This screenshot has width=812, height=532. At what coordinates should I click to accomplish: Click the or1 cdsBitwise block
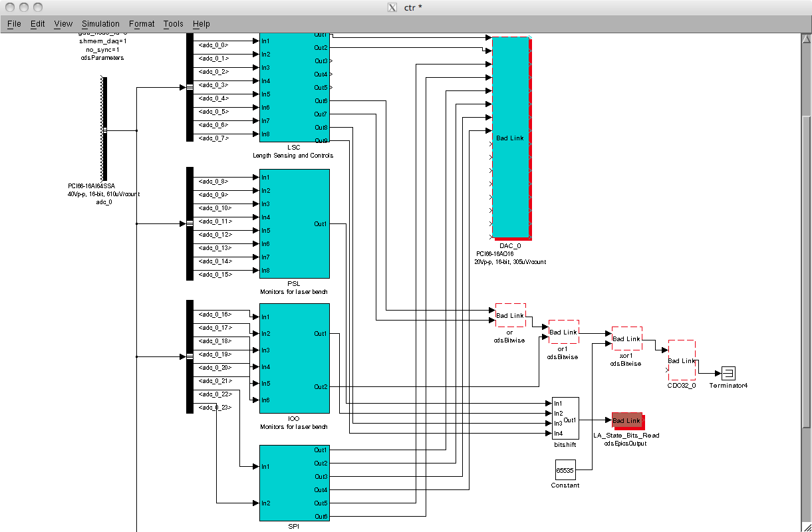coord(563,332)
